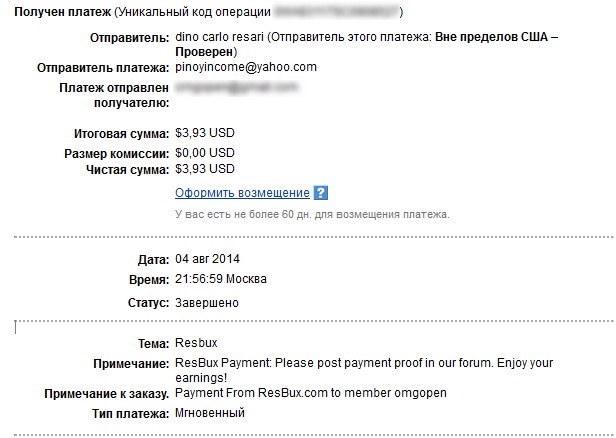Click the blue question mark help icon
This screenshot has height=438, width=616.
coord(321,192)
